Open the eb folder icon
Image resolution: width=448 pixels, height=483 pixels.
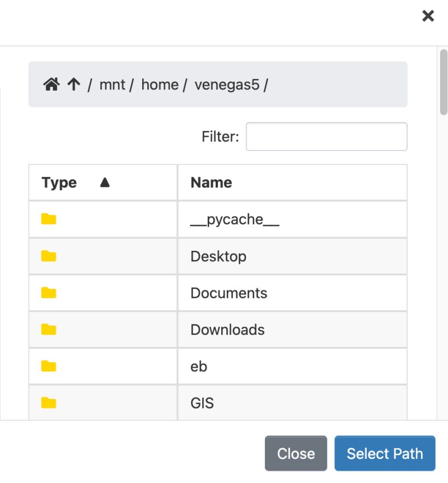[x=49, y=366]
